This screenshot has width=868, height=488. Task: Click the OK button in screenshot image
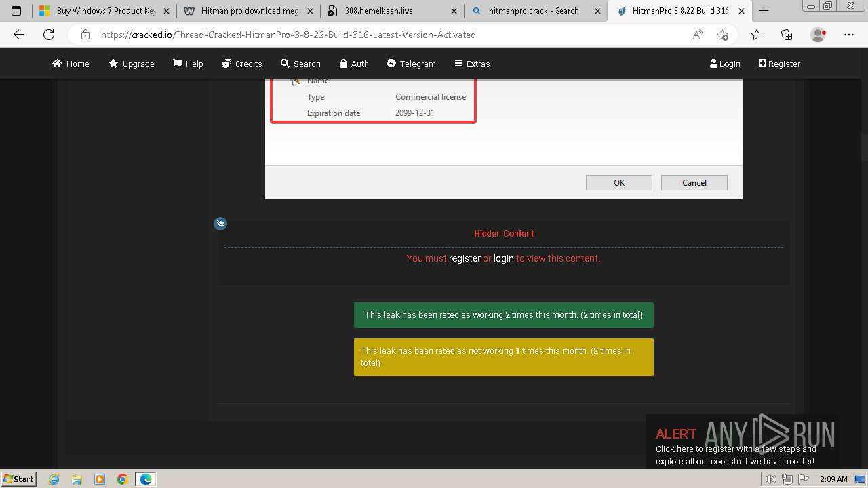[619, 182]
